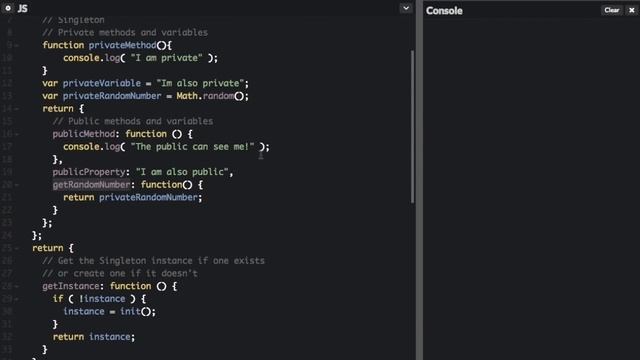Click the JS editor vertical scrollbar thumb
This screenshot has width=640, height=360.
tap(413, 127)
